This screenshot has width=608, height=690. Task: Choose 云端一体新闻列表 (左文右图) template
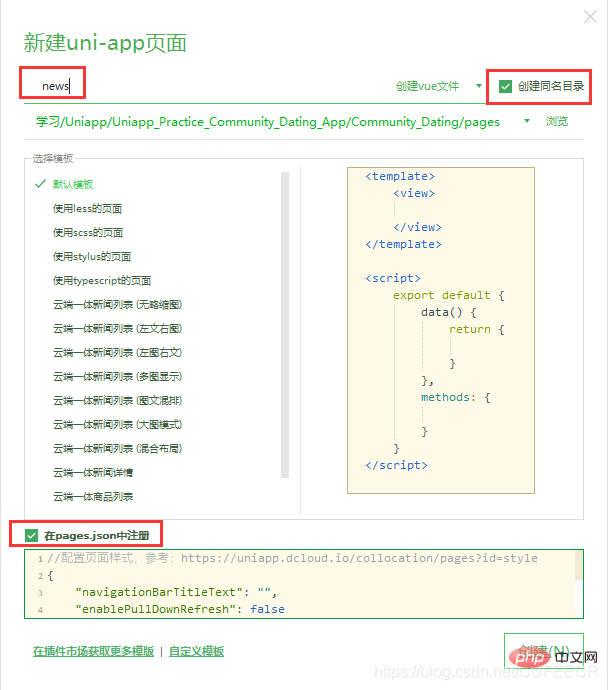coord(117,328)
